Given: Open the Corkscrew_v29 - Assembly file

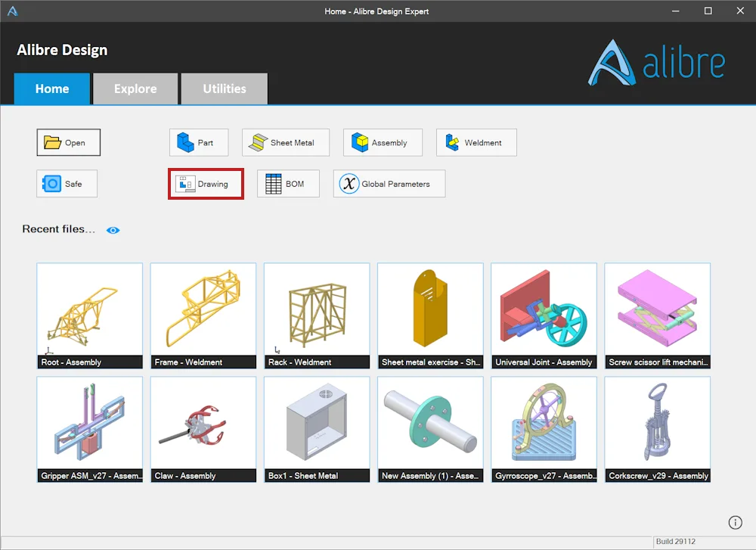Looking at the screenshot, I should click(658, 430).
